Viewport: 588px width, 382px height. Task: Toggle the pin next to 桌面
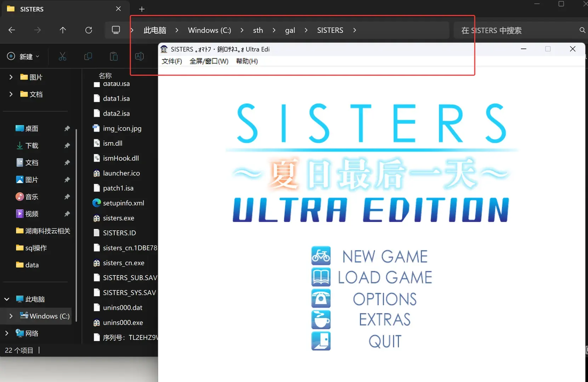(x=67, y=128)
